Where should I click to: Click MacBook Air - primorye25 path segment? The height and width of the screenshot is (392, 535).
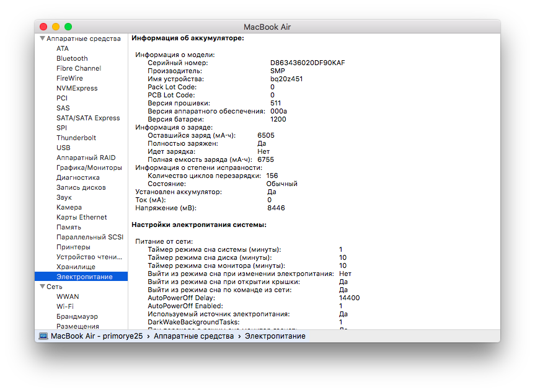[97, 336]
